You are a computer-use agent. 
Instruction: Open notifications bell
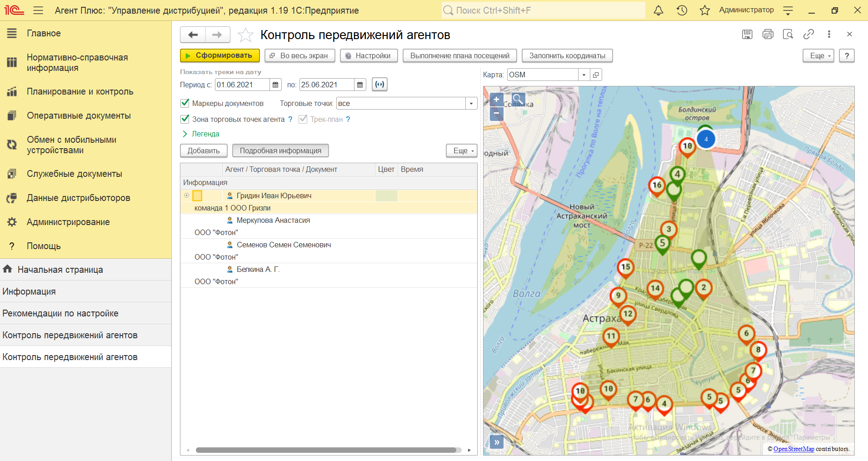[658, 10]
